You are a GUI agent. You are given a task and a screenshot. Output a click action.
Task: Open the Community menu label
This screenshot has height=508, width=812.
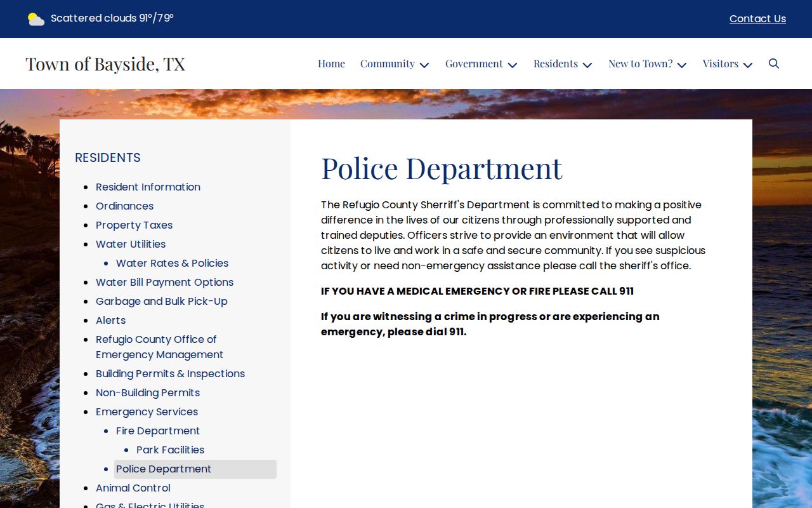(388, 63)
